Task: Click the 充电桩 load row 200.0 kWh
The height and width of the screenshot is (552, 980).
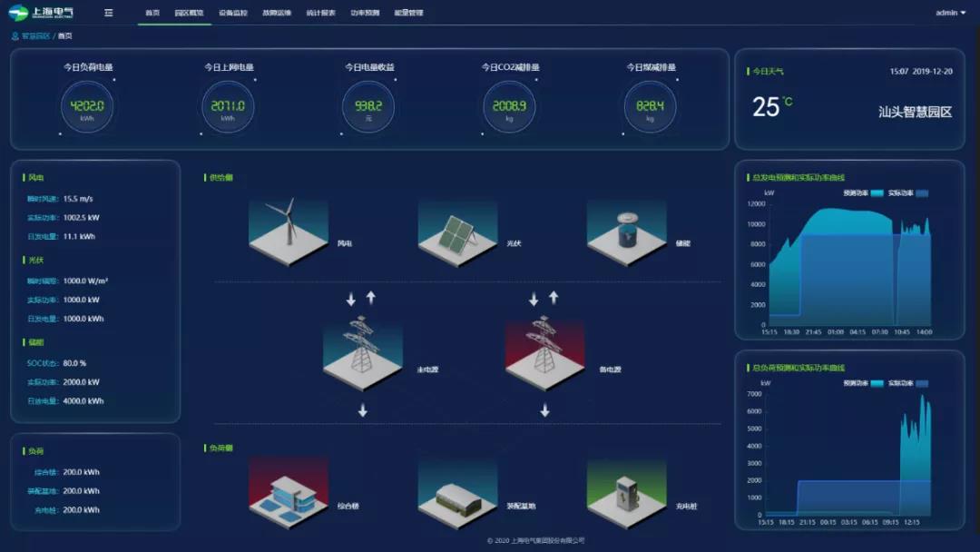Action: tap(67, 509)
